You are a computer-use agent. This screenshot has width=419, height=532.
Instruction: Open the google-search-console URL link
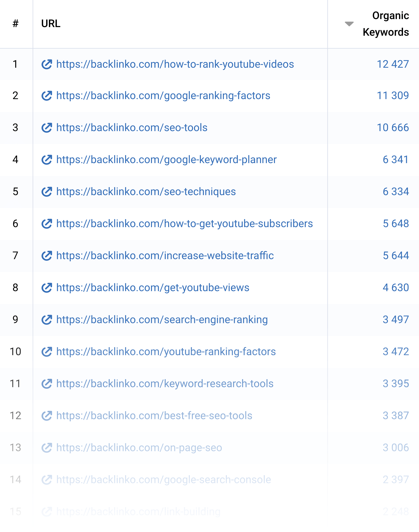(x=164, y=480)
